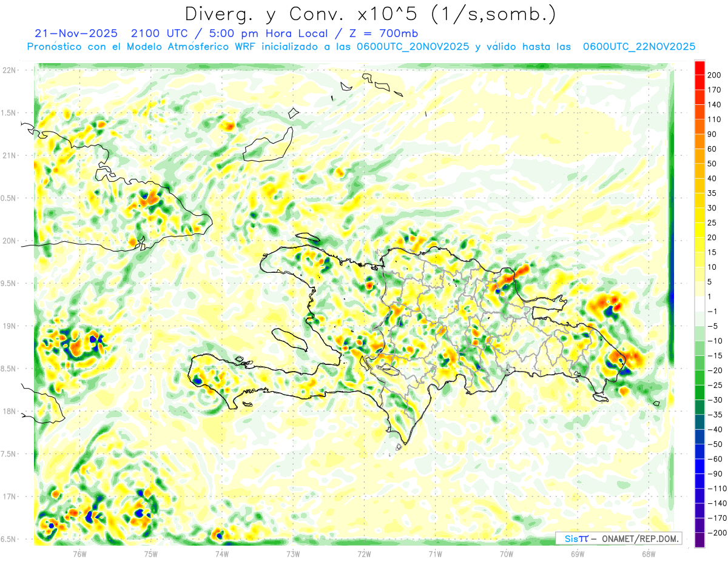This screenshot has width=728, height=562.
Task: Click the '7.5N' latitude label
Action: (x=8, y=454)
